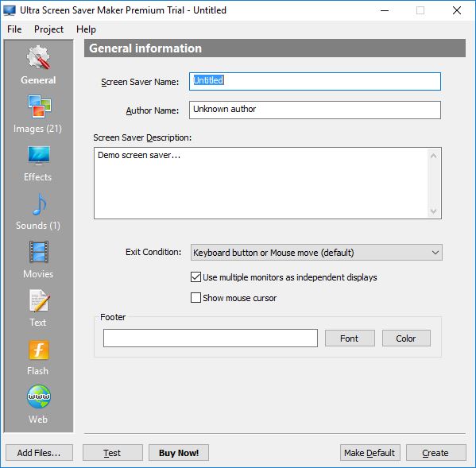Open the Help menu
The image size is (476, 468).
[86, 29]
